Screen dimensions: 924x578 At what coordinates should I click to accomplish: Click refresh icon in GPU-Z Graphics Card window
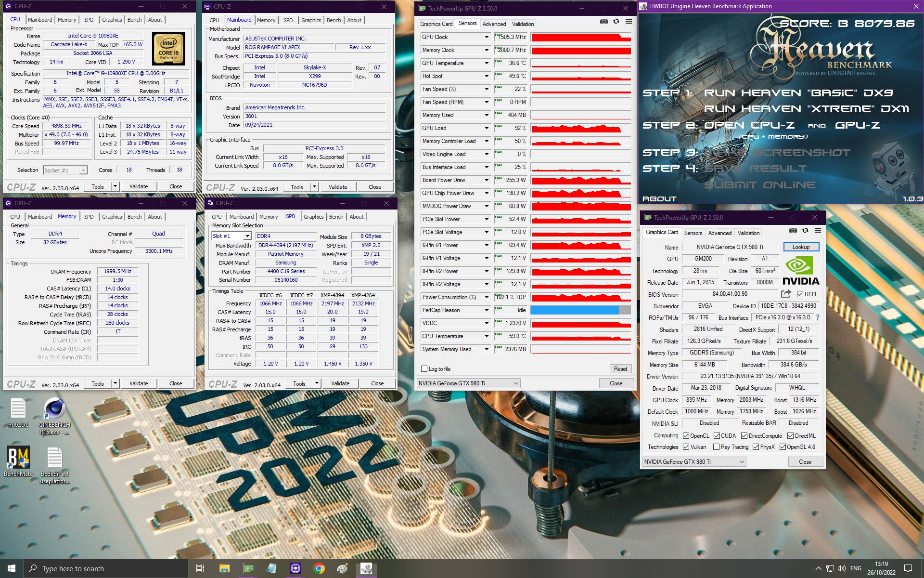click(x=805, y=230)
